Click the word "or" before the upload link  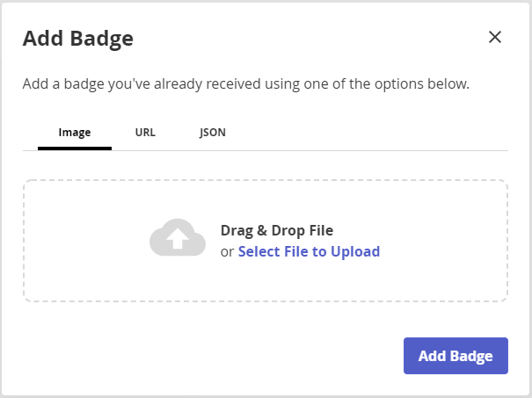pos(227,251)
